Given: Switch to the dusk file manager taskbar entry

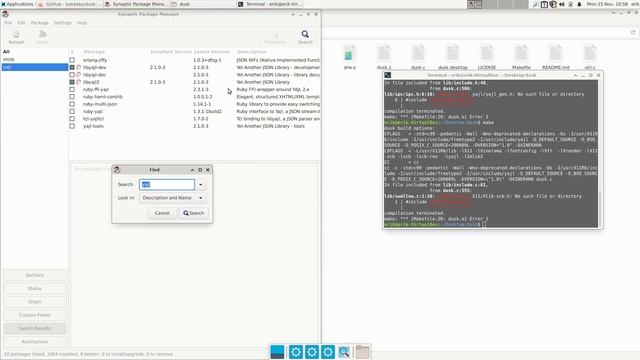Looking at the screenshot, I should click(202, 4).
